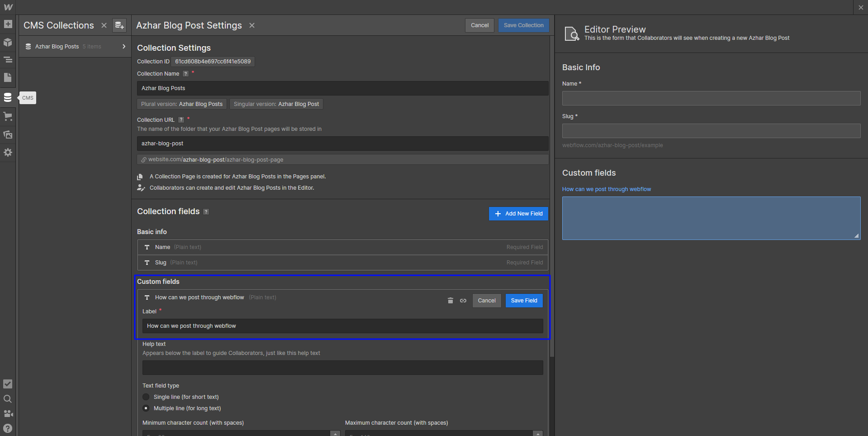Viewport: 868px width, 436px height.
Task: Click the link icon beside field Cancel
Action: click(463, 301)
